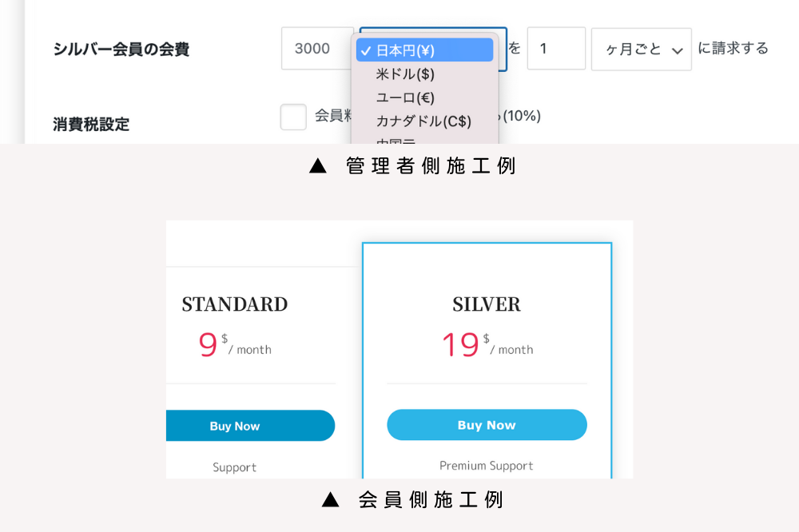Click the 19$ / month price on SILVER

coord(487,343)
